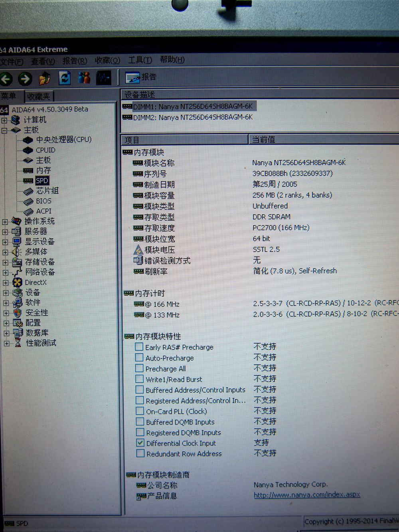Click the green Back arrow toolbar icon
Image resolution: width=399 pixels, height=532 pixels.
point(6,79)
